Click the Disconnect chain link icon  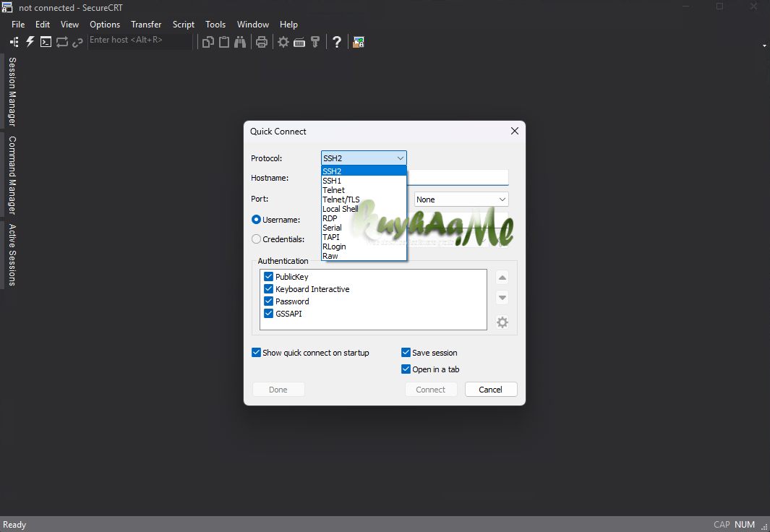tap(77, 43)
